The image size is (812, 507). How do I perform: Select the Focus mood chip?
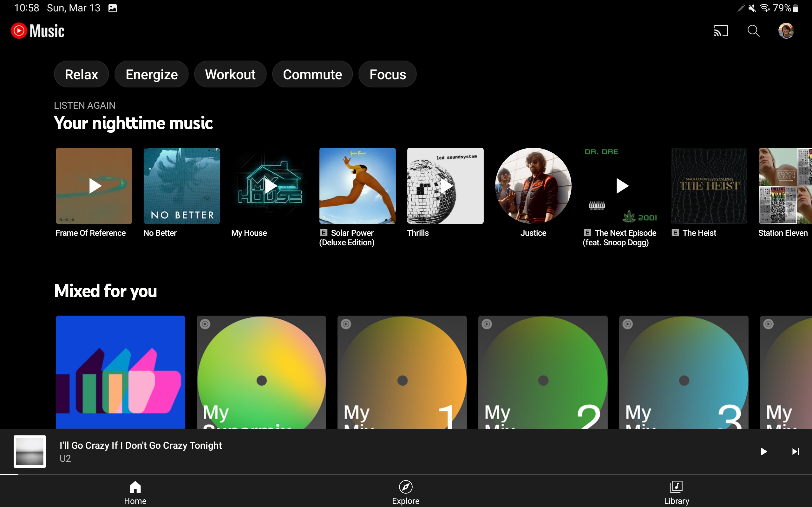point(388,74)
